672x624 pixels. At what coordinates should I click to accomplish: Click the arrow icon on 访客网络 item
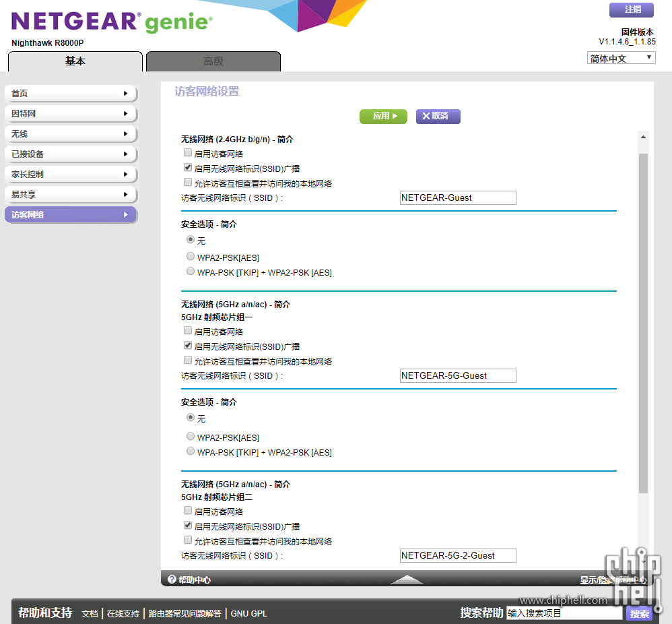pos(125,214)
